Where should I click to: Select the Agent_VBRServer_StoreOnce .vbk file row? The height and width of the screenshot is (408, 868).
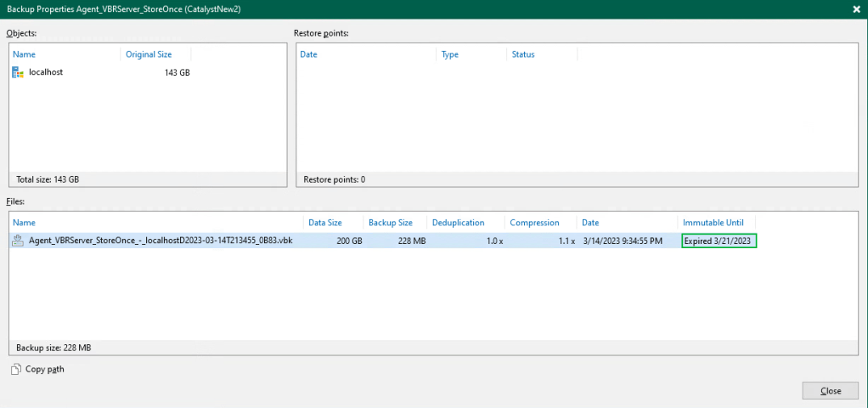pyautogui.click(x=161, y=241)
